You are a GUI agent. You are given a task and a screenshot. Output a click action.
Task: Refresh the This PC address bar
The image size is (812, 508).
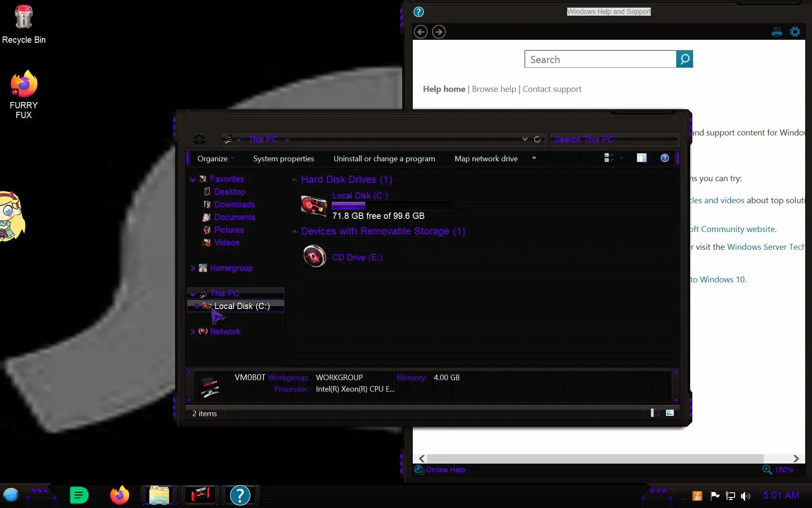(x=537, y=139)
